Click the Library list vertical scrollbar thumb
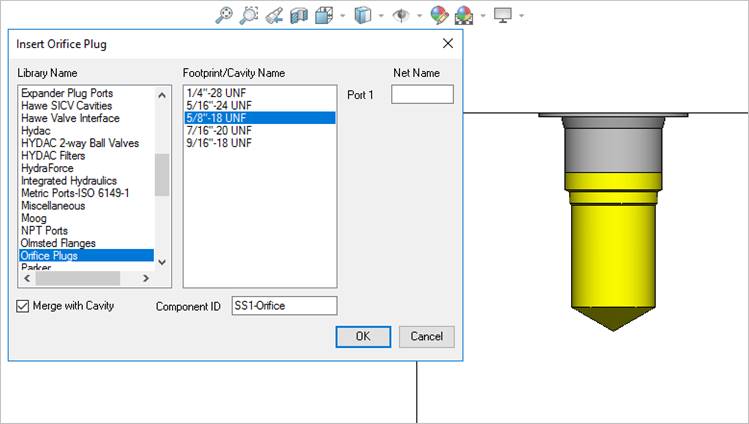This screenshot has height=424, width=749. (x=162, y=175)
